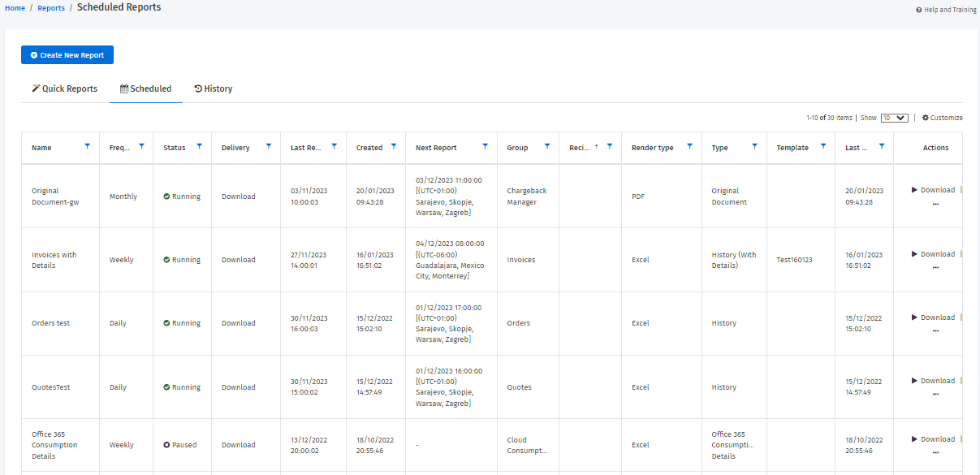Go to Home breadcrumb link
Screen dimensions: 980x475
(x=15, y=8)
